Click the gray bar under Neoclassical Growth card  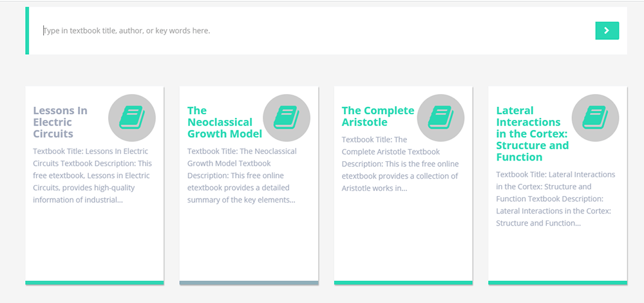tap(249, 282)
